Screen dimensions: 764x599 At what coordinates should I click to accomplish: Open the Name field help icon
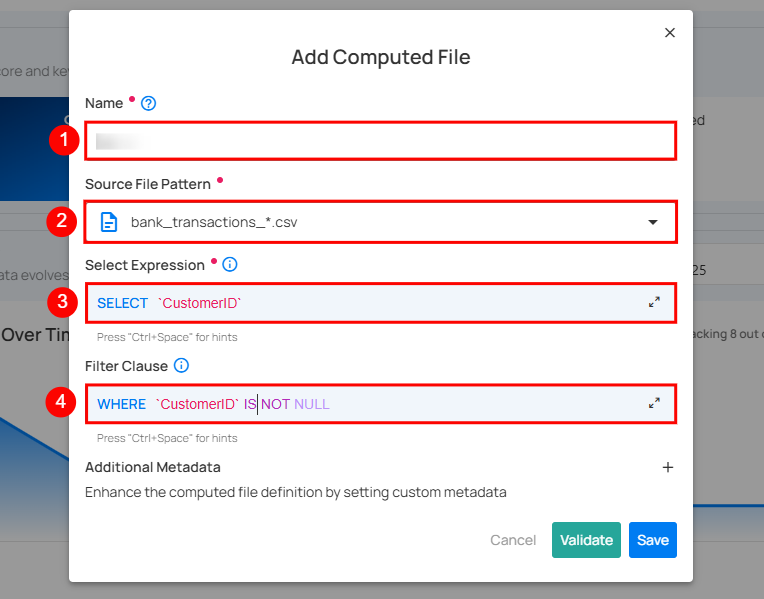[149, 103]
